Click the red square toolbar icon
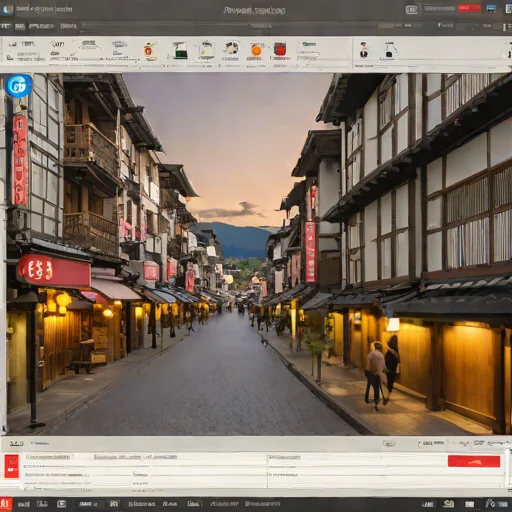 coord(280,49)
